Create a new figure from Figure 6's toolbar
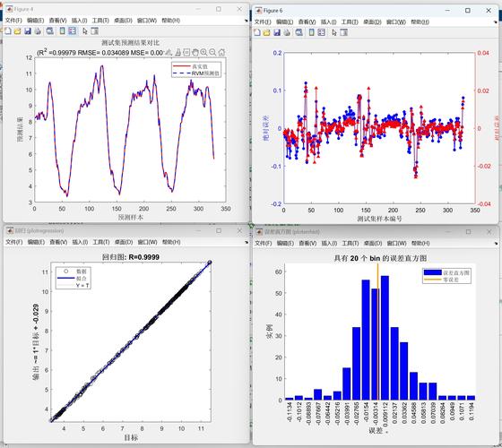This screenshot has width=502, height=448. (x=257, y=32)
